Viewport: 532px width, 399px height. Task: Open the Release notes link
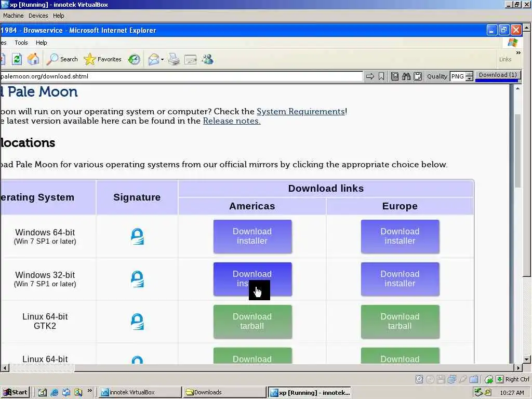coord(231,121)
